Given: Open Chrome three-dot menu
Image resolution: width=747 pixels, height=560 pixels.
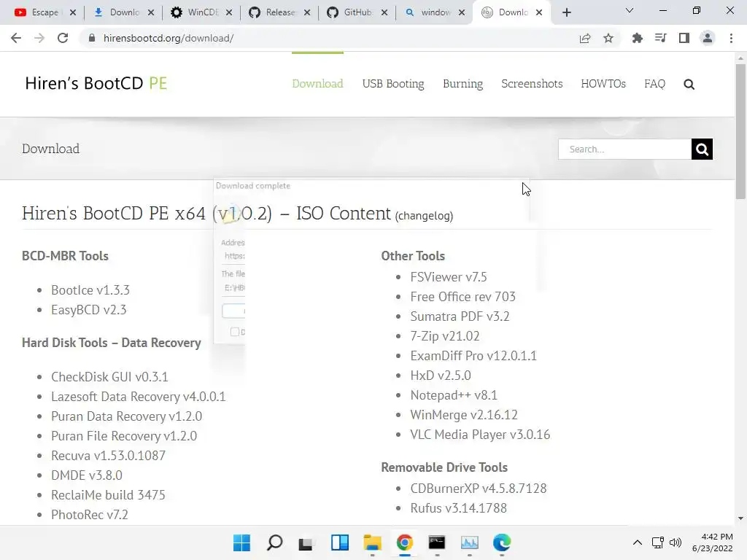Looking at the screenshot, I should (731, 38).
